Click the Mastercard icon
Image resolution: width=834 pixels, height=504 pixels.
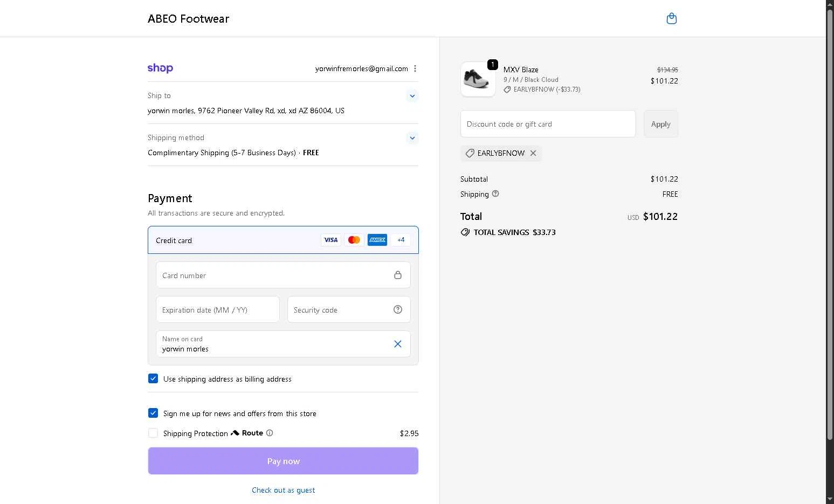(354, 240)
